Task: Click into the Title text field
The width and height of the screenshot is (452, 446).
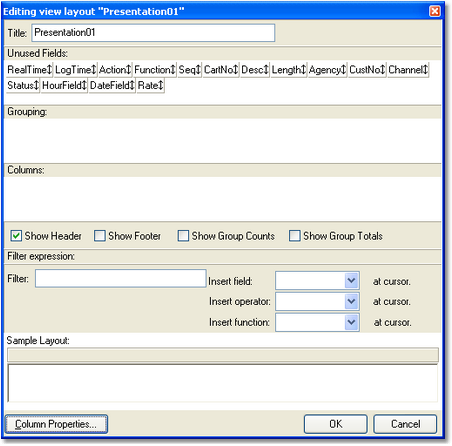Action: [153, 33]
